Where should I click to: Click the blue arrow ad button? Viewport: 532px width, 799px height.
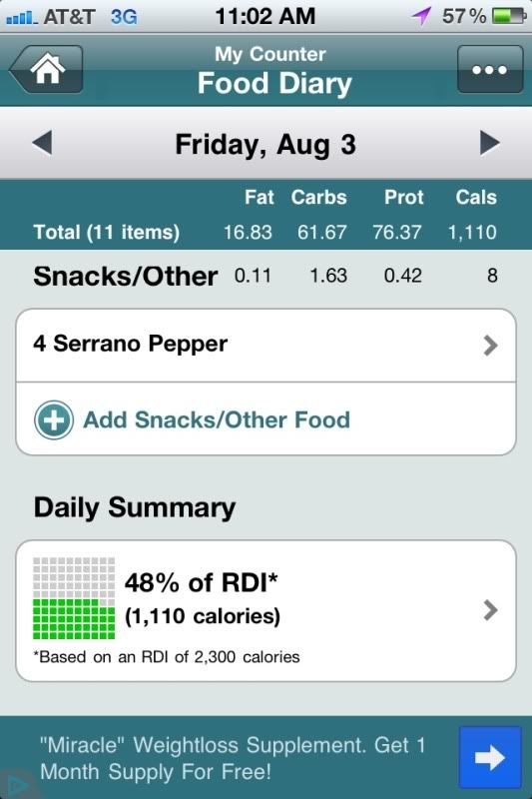pyautogui.click(x=490, y=758)
